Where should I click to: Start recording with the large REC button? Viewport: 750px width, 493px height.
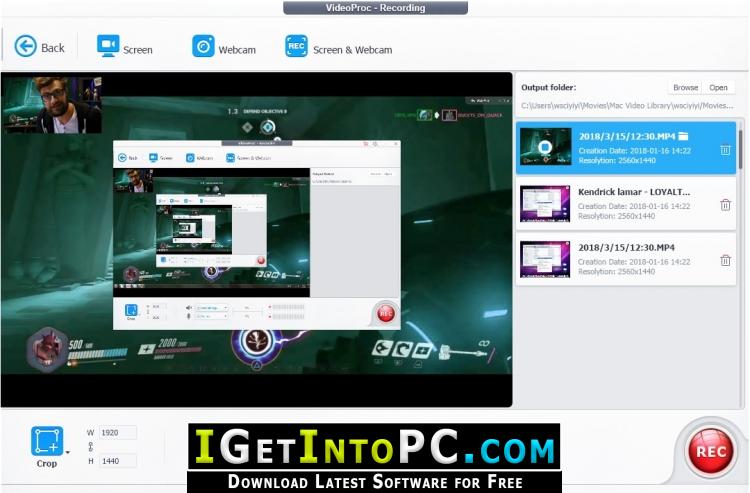[710, 451]
